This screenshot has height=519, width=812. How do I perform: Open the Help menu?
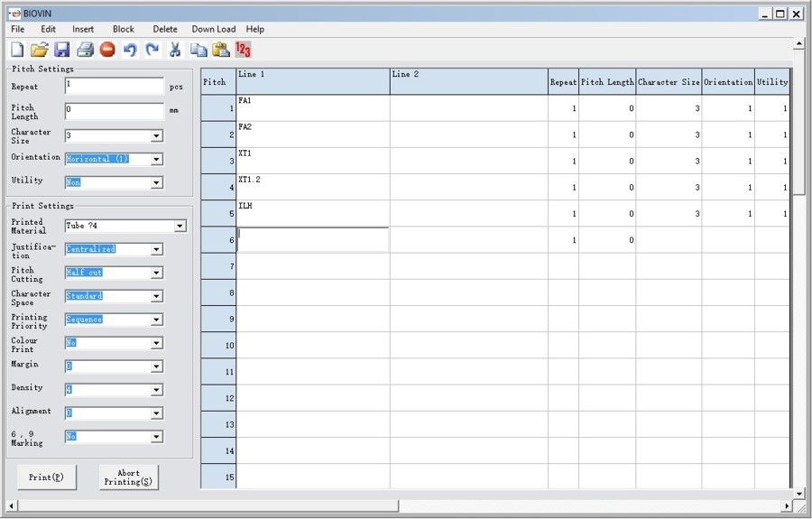(254, 29)
